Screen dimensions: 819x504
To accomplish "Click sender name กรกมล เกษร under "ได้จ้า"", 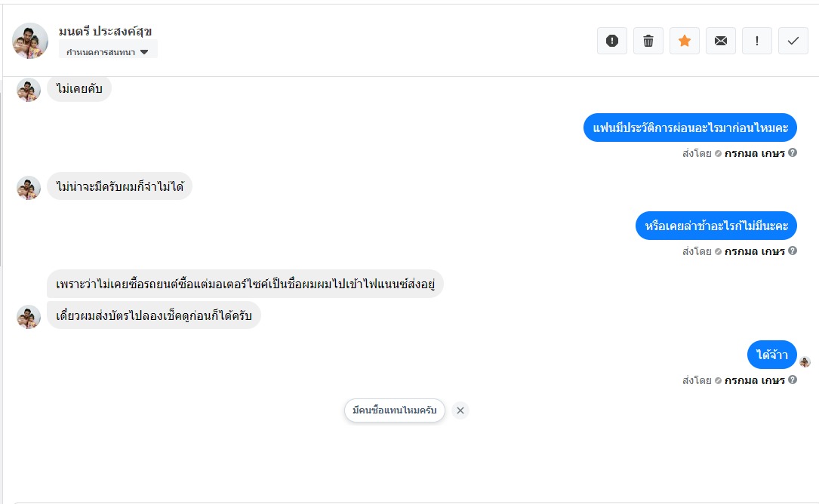I will pos(755,380).
